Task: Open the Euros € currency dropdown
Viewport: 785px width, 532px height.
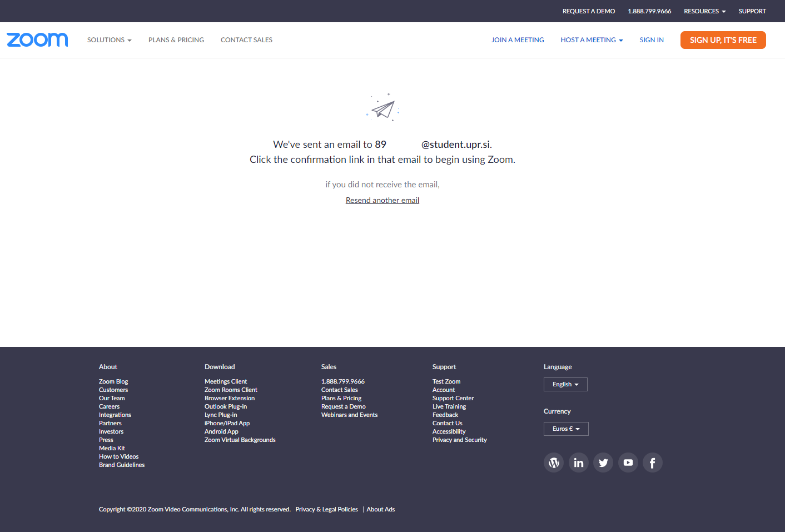Action: 566,429
